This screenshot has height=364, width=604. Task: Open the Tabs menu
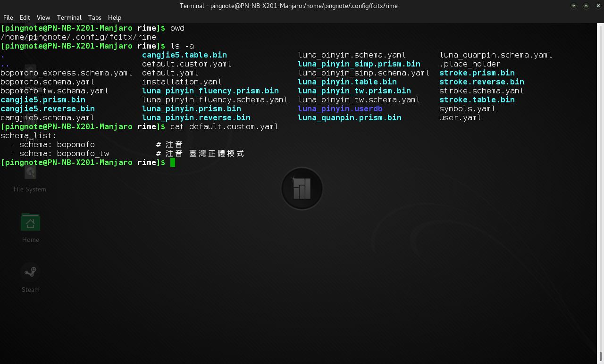coord(94,17)
